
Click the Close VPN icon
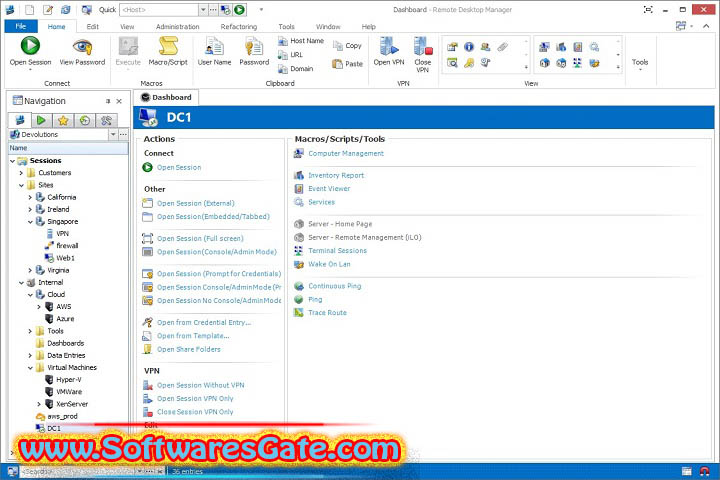point(422,46)
